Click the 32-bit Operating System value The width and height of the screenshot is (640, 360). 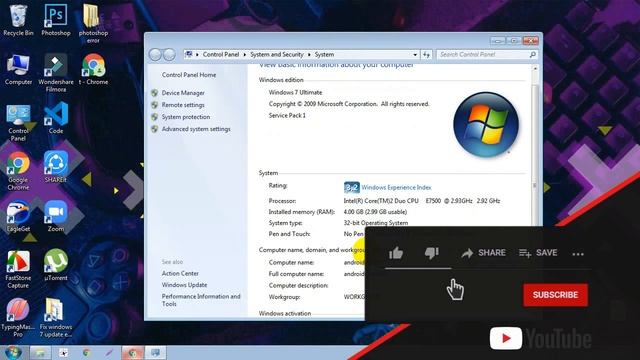(x=376, y=223)
